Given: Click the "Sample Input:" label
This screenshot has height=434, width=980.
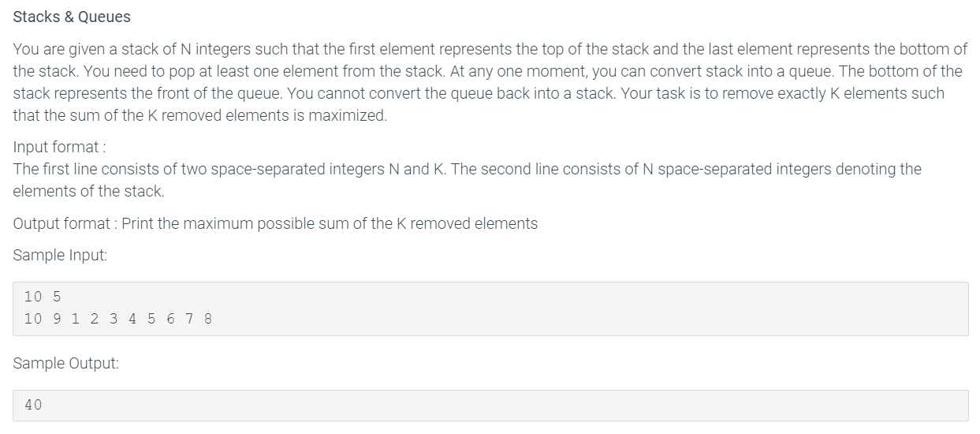Looking at the screenshot, I should 60,256.
